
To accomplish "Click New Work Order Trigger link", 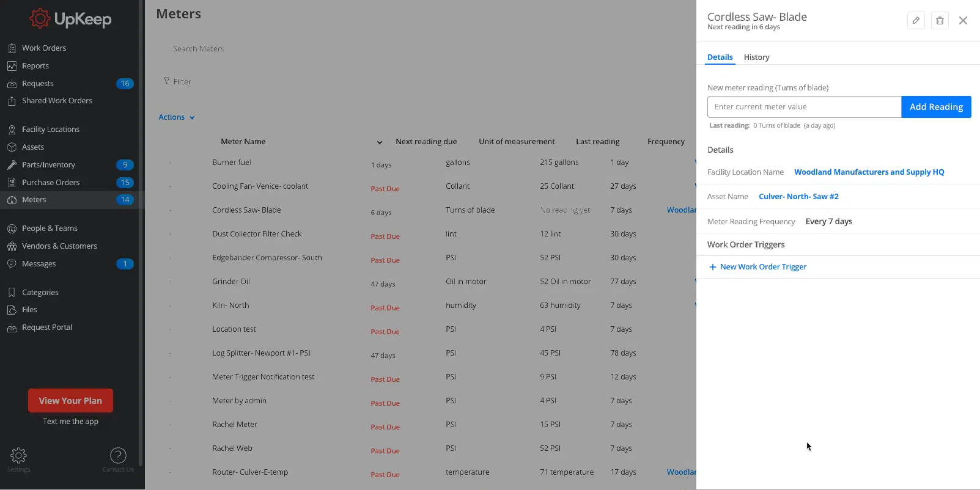I will coord(763,267).
